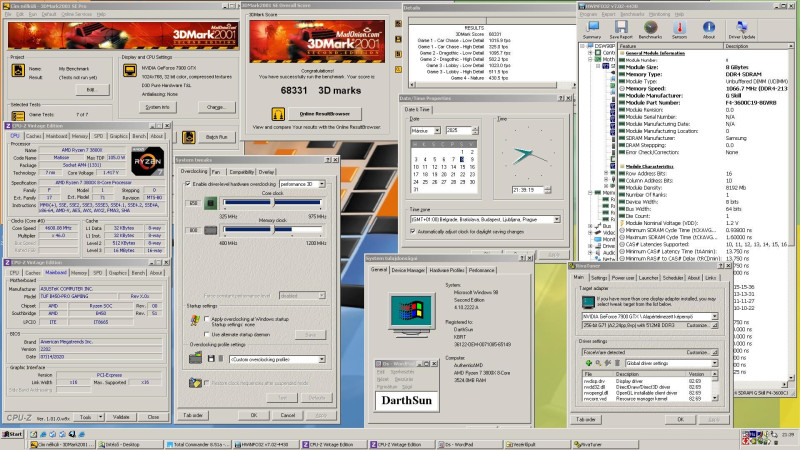
Task: Click Tab order button in RivaTuner window
Action: point(586,419)
